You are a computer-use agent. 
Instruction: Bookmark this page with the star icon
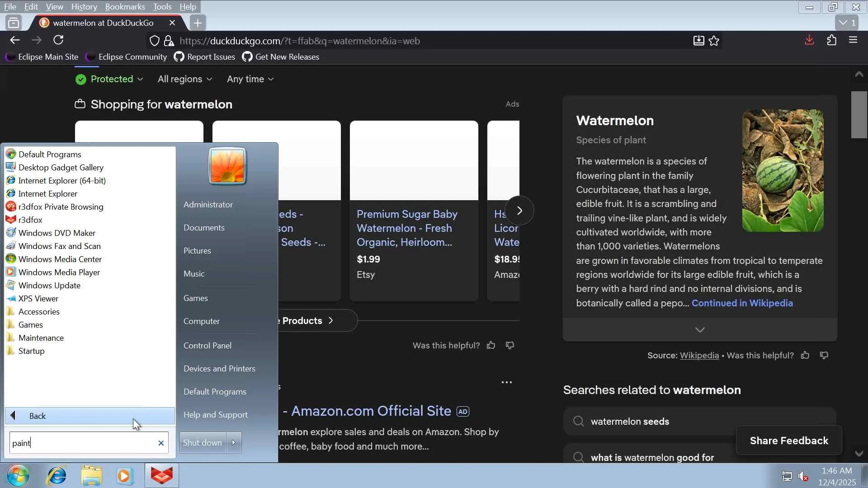click(714, 41)
